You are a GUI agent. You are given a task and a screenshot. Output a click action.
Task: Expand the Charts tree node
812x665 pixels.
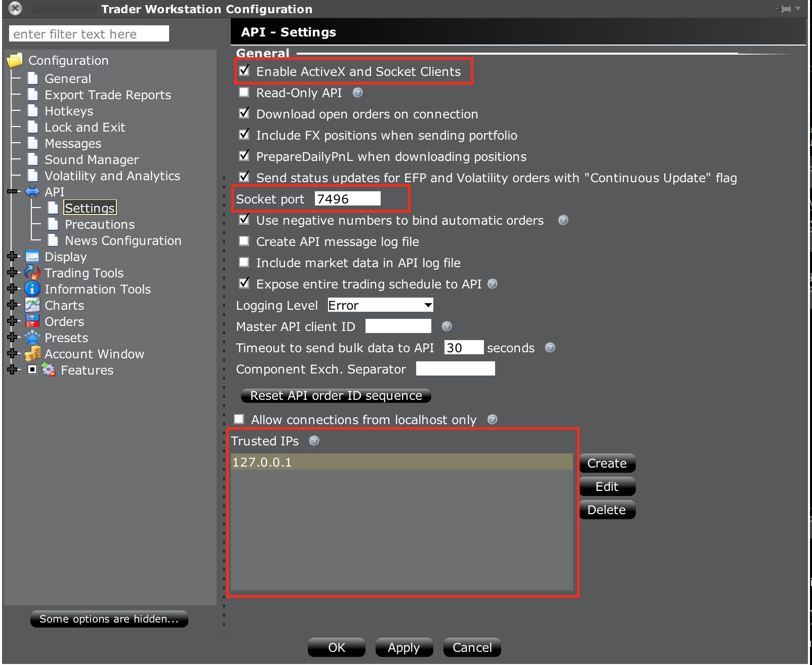point(12,305)
